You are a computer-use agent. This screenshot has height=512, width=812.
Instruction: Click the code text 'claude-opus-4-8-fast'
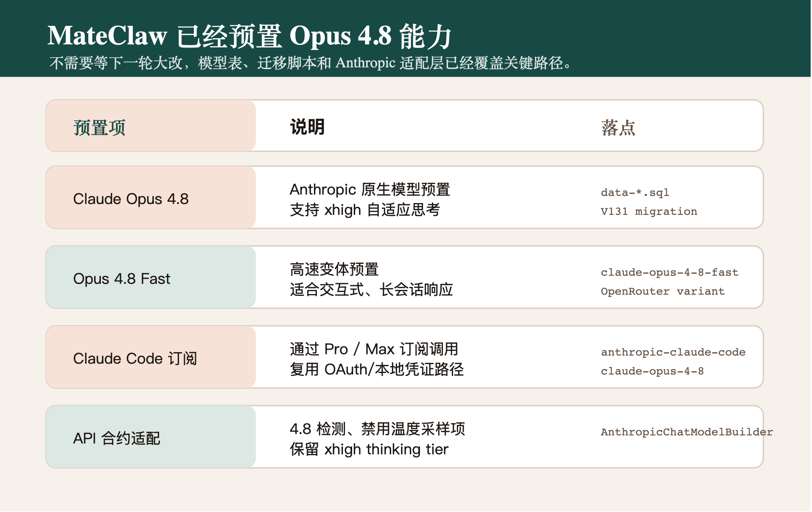pos(669,272)
